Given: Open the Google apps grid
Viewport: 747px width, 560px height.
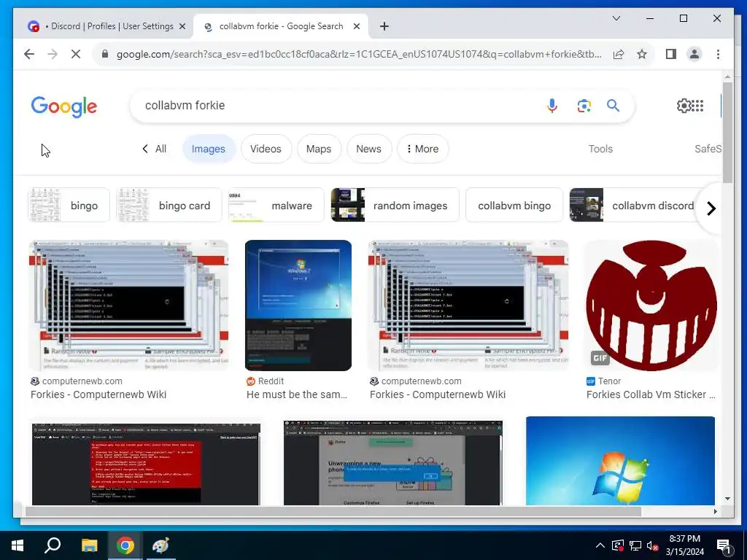Looking at the screenshot, I should point(697,105).
